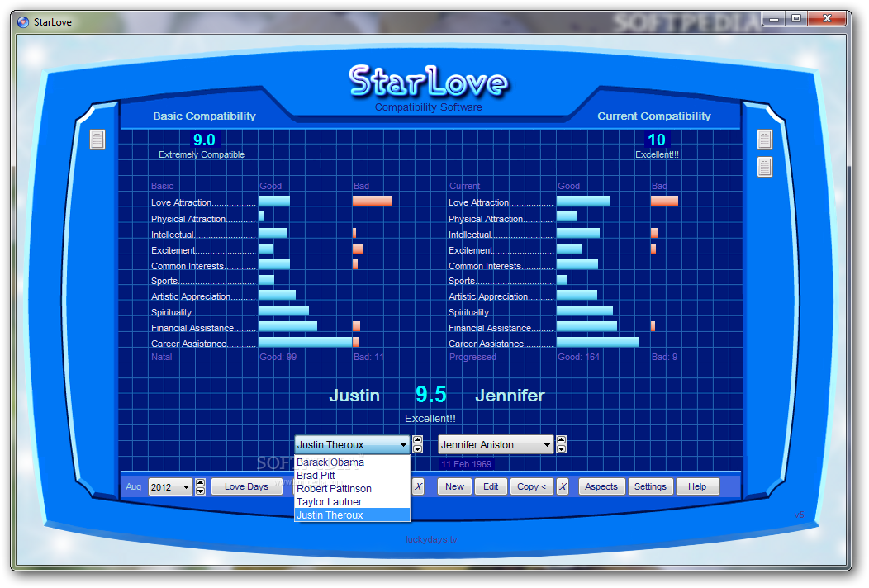
Task: Click the name Jennifer beside the score
Action: pyautogui.click(x=510, y=396)
